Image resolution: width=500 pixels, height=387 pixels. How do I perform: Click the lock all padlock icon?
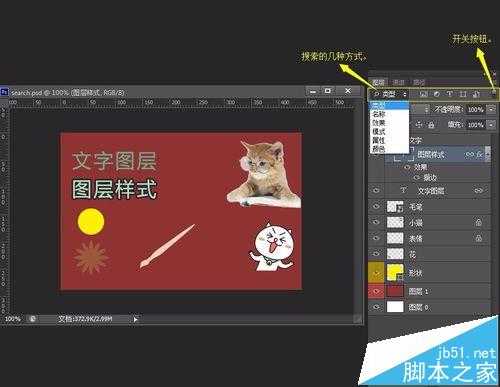(x=431, y=125)
